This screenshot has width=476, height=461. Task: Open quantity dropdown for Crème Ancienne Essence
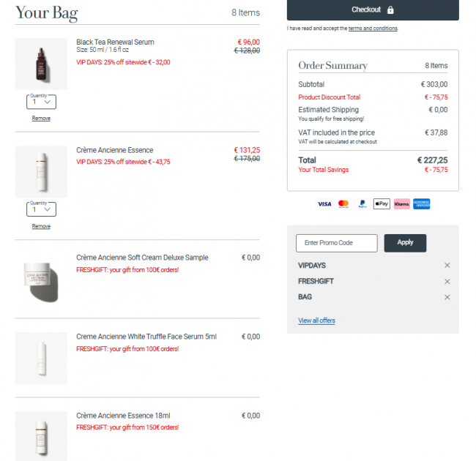point(41,210)
